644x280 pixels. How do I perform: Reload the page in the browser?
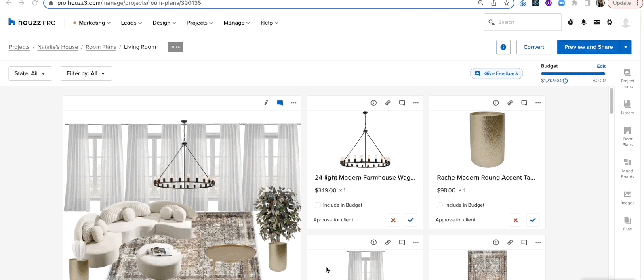click(35, 3)
